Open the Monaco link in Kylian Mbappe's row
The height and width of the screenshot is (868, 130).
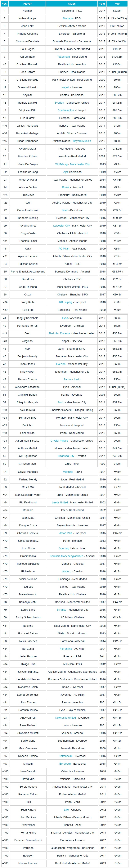67,19
